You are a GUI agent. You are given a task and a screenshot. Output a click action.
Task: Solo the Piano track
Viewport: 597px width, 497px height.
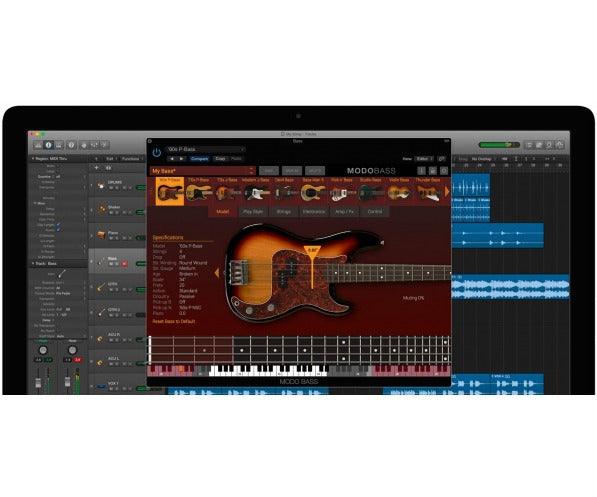pos(117,238)
